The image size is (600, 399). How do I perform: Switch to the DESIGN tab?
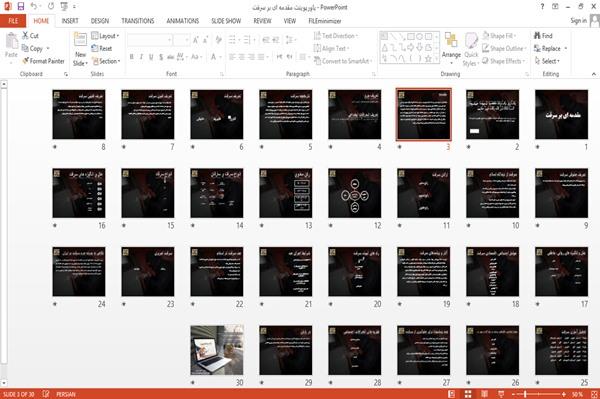click(x=100, y=21)
